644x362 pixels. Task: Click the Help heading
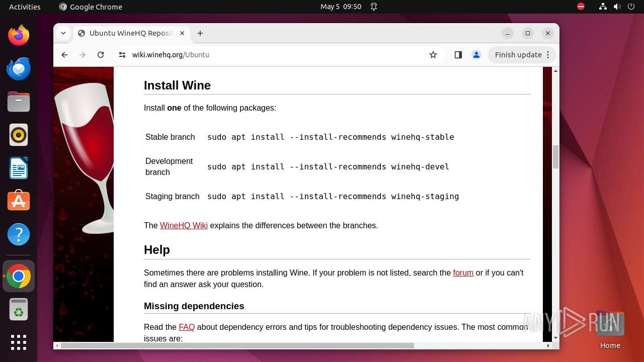pos(157,250)
